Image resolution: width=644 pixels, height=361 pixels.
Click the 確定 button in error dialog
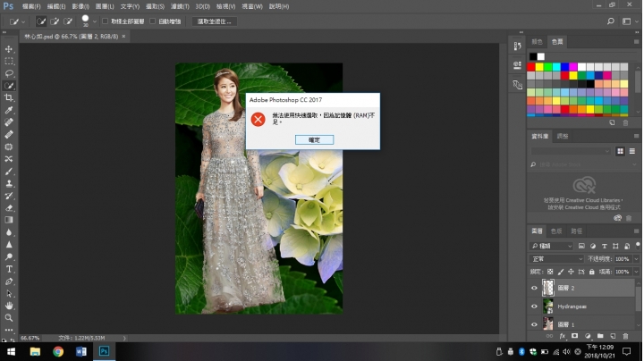click(x=313, y=139)
